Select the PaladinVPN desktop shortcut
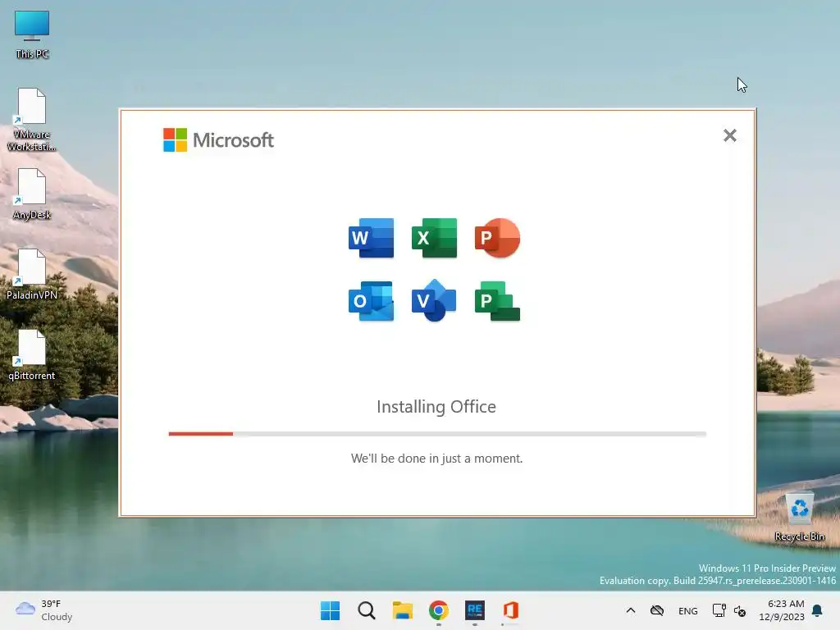The height and width of the screenshot is (630, 840). pyautogui.click(x=32, y=274)
